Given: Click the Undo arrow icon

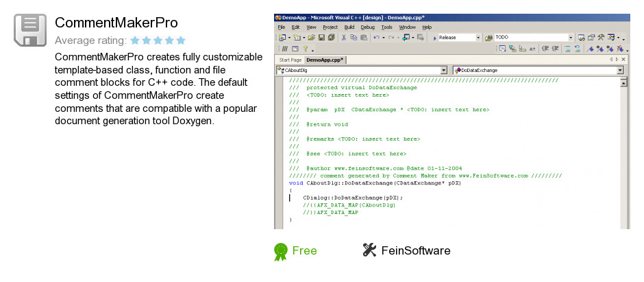Looking at the screenshot, I should click(x=377, y=38).
